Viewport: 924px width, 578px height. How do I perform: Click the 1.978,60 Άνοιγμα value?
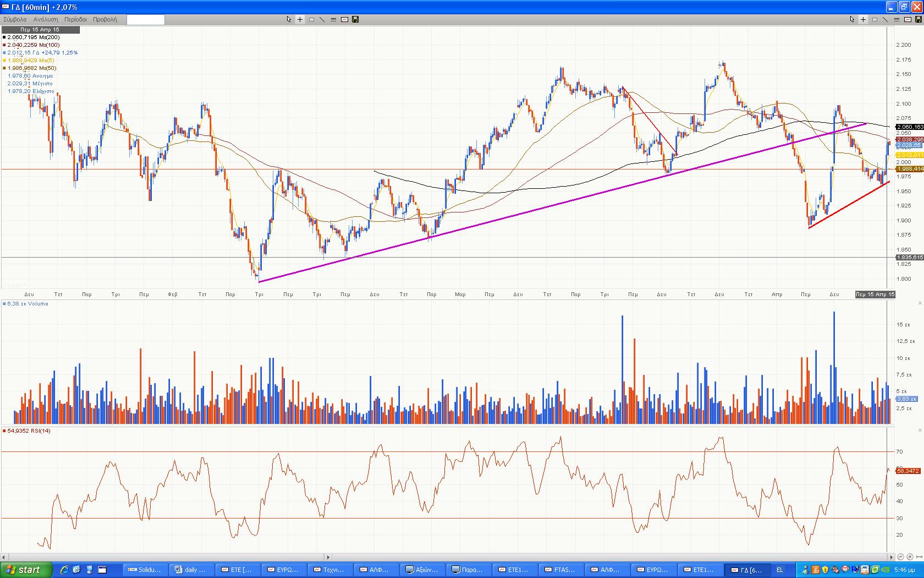click(x=30, y=76)
